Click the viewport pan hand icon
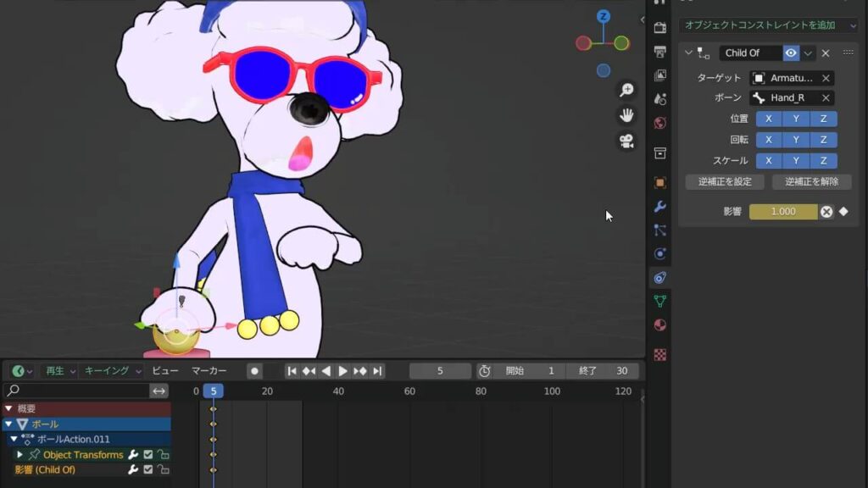The height and width of the screenshot is (488, 868). click(626, 115)
